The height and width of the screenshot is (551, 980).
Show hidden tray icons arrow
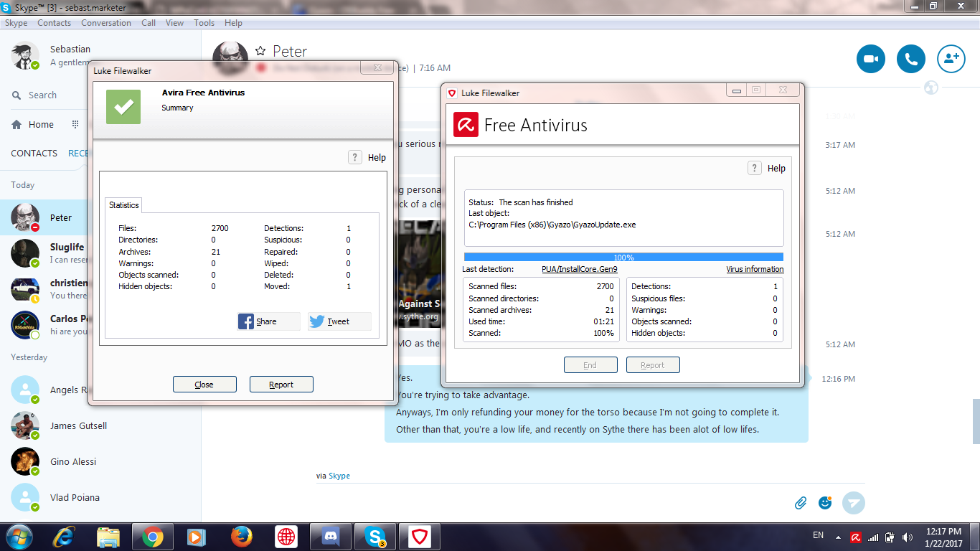tap(837, 537)
